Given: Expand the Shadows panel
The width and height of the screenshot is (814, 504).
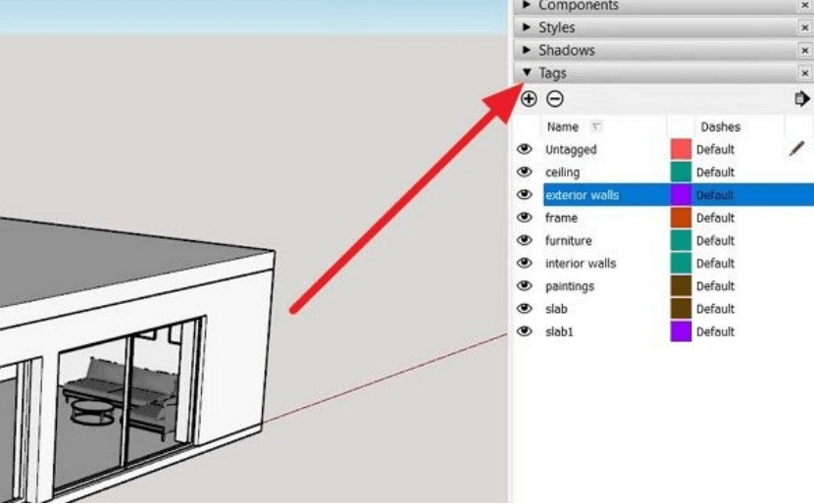Looking at the screenshot, I should [x=527, y=50].
